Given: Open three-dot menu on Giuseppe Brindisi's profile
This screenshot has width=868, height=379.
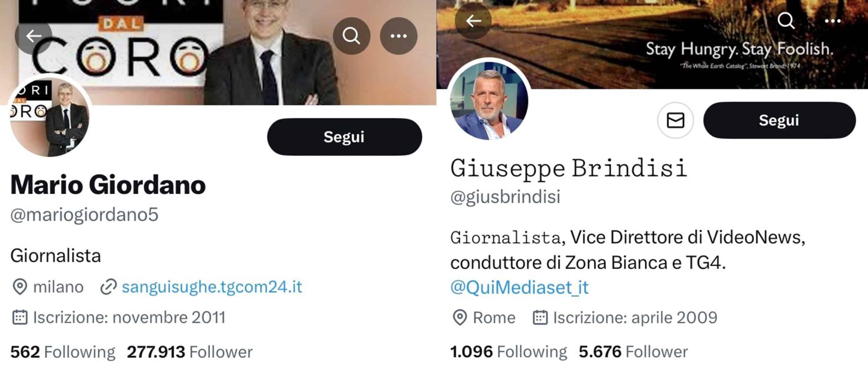Looking at the screenshot, I should pos(833,21).
